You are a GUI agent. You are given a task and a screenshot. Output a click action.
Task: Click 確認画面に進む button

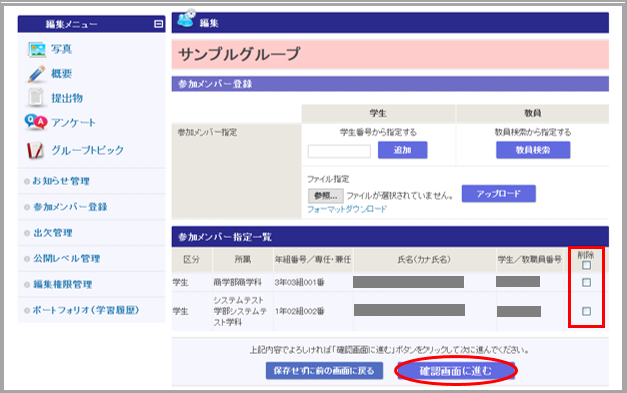click(456, 371)
